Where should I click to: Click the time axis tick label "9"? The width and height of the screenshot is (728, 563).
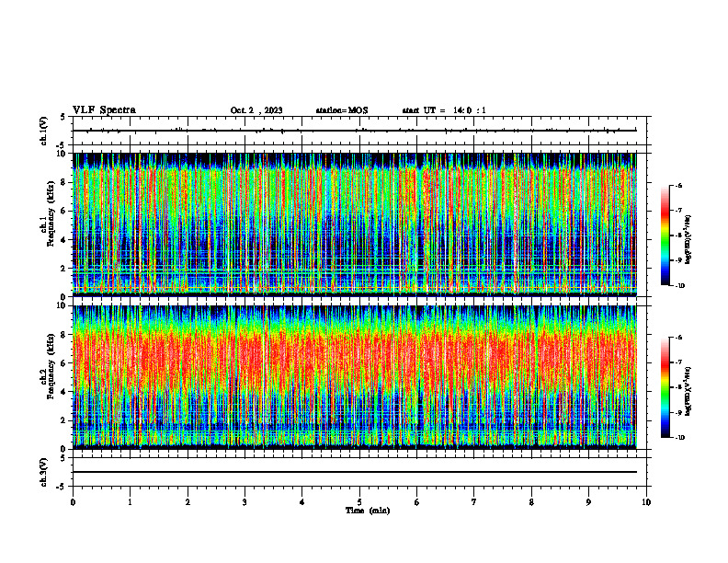(588, 502)
